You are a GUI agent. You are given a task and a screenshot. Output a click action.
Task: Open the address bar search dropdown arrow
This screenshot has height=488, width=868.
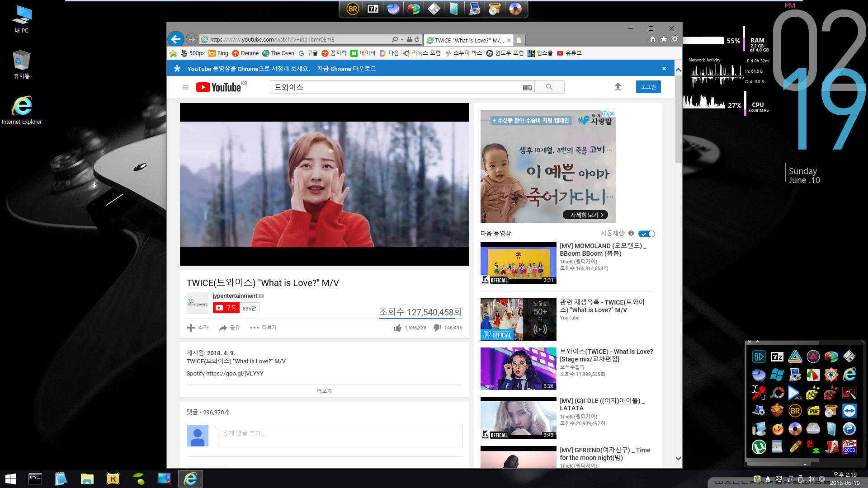click(402, 40)
